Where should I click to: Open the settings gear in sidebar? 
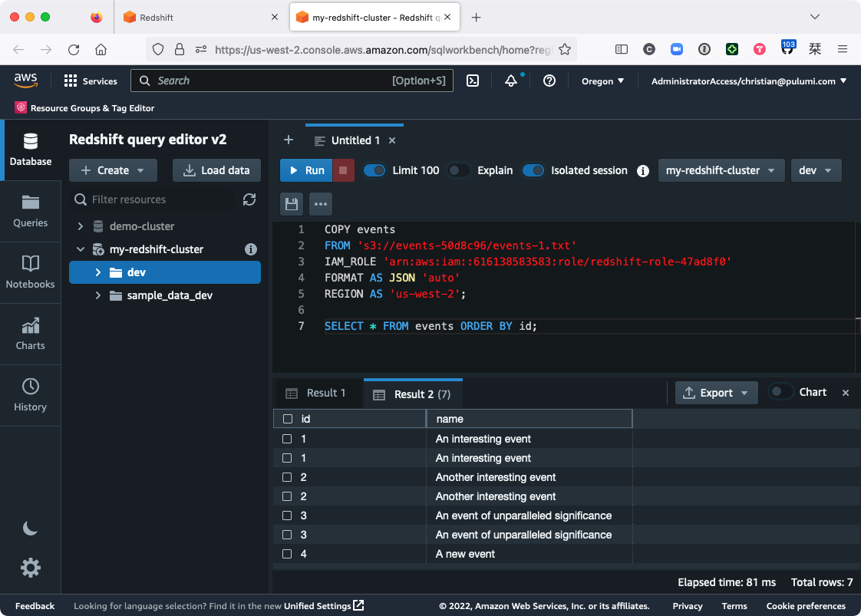point(30,567)
